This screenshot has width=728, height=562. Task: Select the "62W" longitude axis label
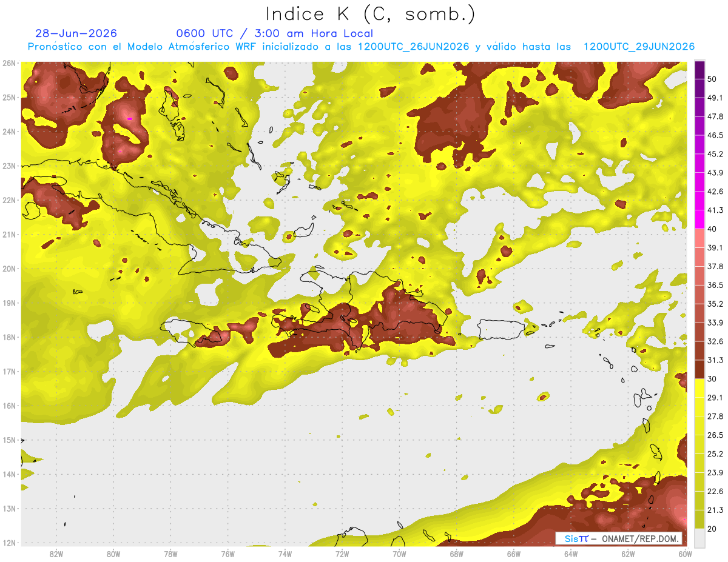628,554
